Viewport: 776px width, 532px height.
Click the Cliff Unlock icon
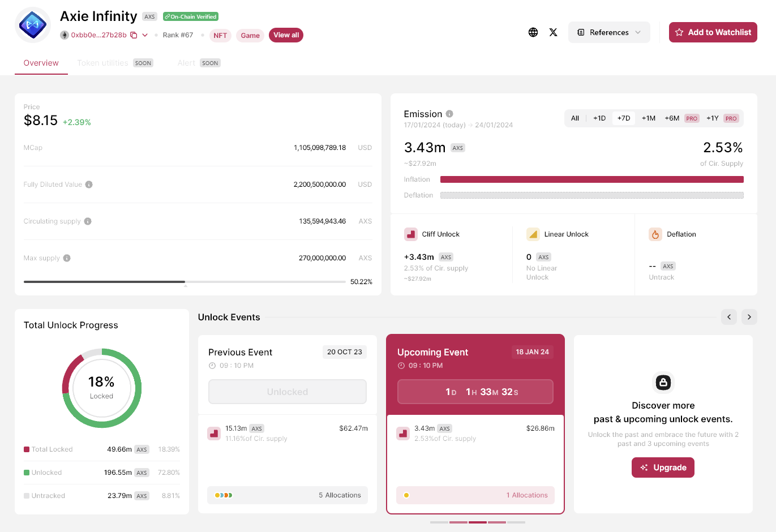(411, 234)
